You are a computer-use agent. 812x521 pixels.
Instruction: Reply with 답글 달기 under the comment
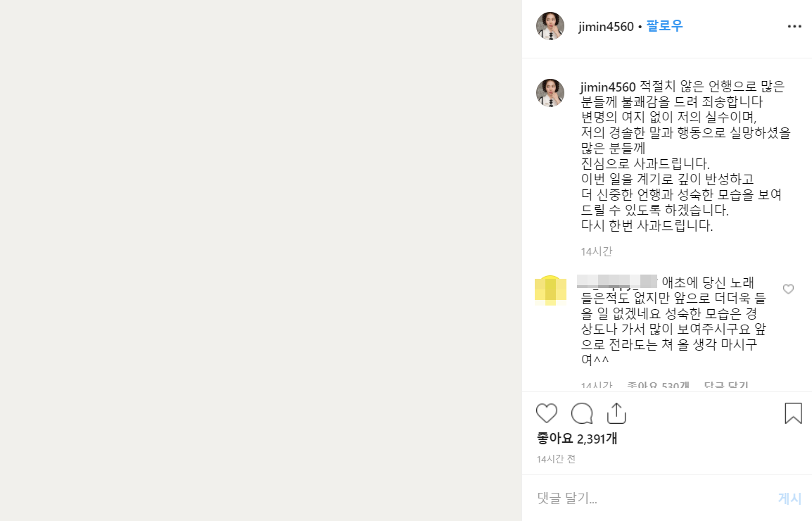click(726, 387)
